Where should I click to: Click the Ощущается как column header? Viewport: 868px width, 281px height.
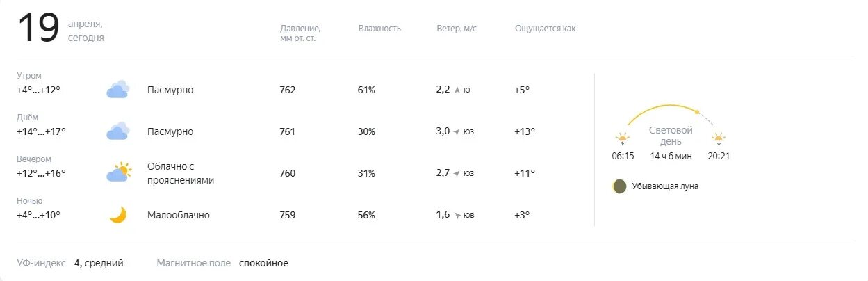click(545, 29)
